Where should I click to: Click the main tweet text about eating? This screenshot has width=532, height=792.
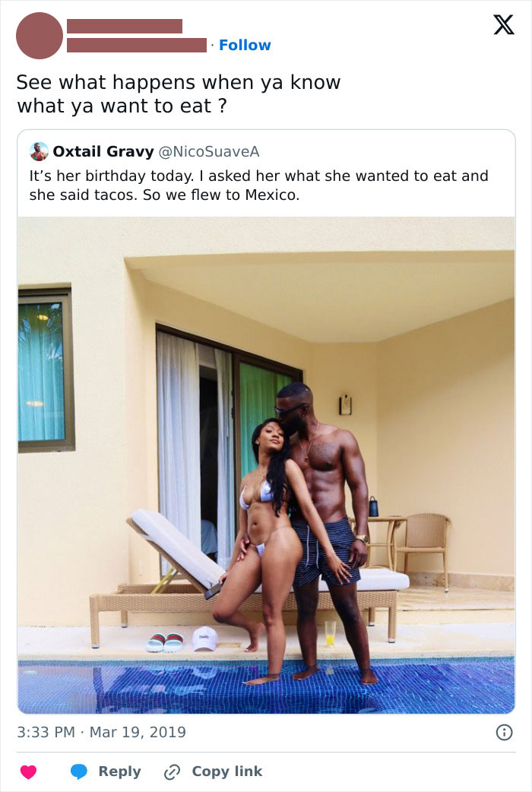pyautogui.click(x=179, y=94)
